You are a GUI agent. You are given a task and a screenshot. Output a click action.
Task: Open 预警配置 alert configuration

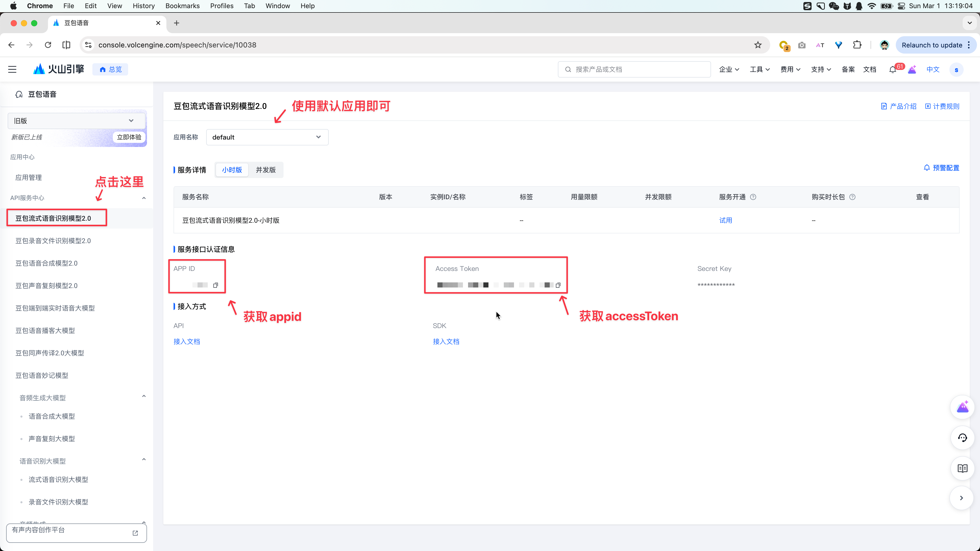tap(941, 168)
